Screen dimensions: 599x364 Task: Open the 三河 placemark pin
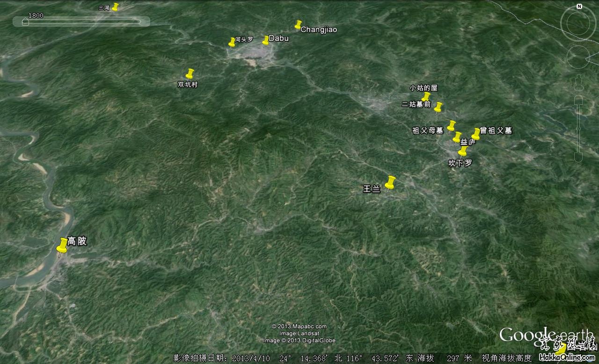coord(115,7)
